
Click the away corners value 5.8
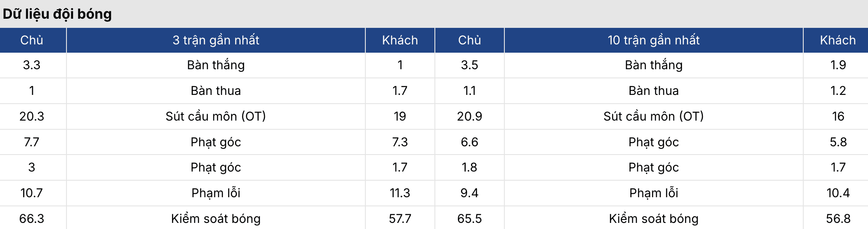click(x=838, y=142)
